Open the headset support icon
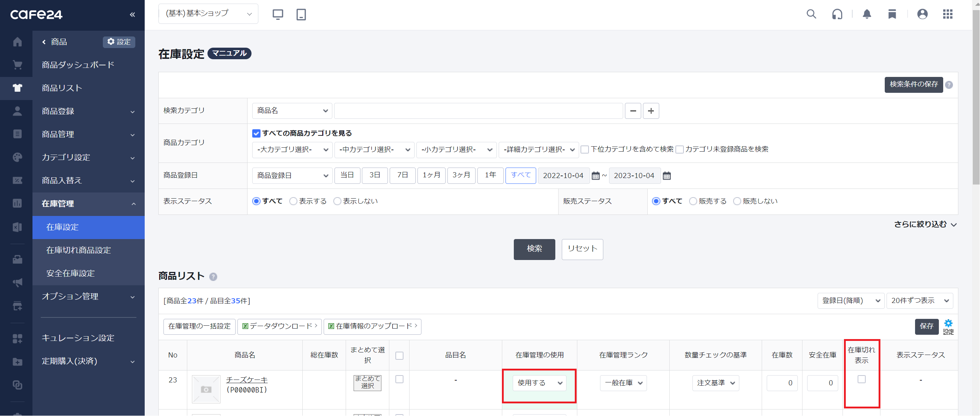 (837, 14)
